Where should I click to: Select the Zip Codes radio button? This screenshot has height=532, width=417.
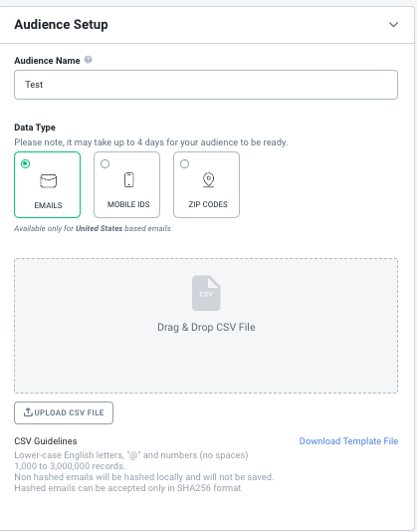(x=185, y=163)
